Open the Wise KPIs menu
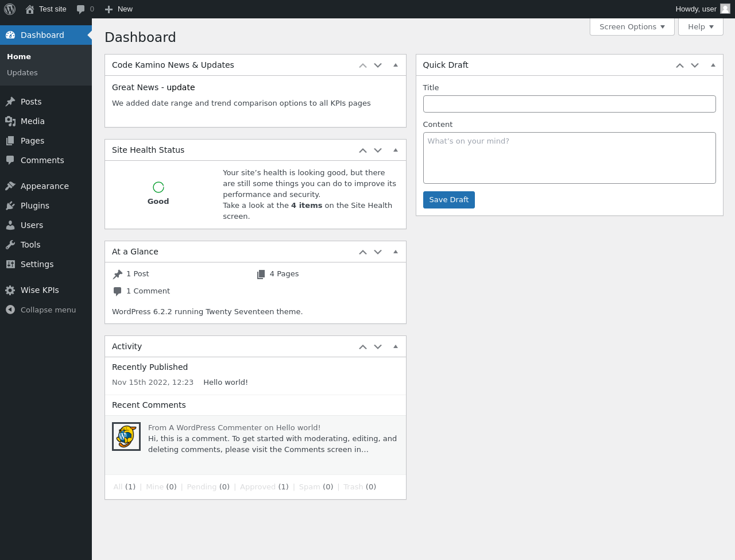 [x=46, y=290]
